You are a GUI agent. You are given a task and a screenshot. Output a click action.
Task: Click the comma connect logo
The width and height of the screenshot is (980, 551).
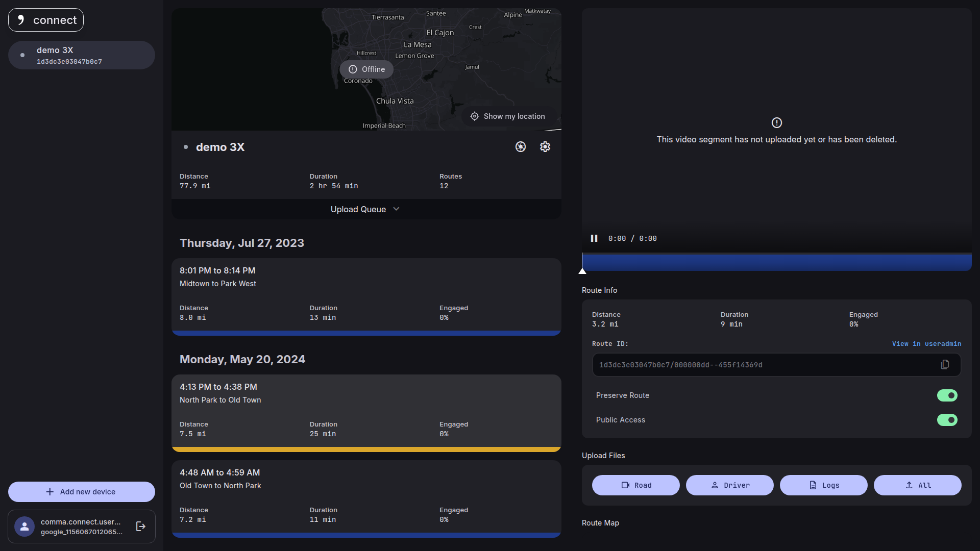[46, 20]
